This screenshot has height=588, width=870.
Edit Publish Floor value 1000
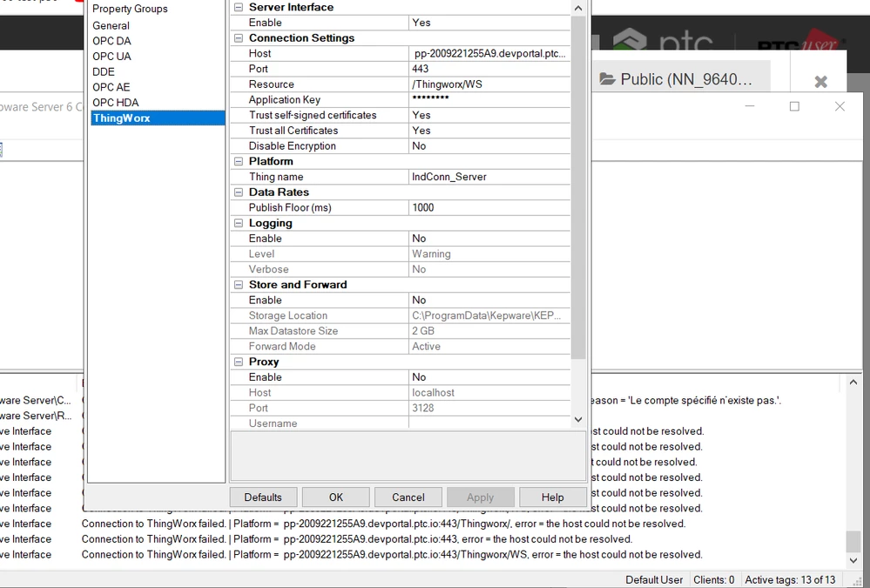pyautogui.click(x=489, y=207)
